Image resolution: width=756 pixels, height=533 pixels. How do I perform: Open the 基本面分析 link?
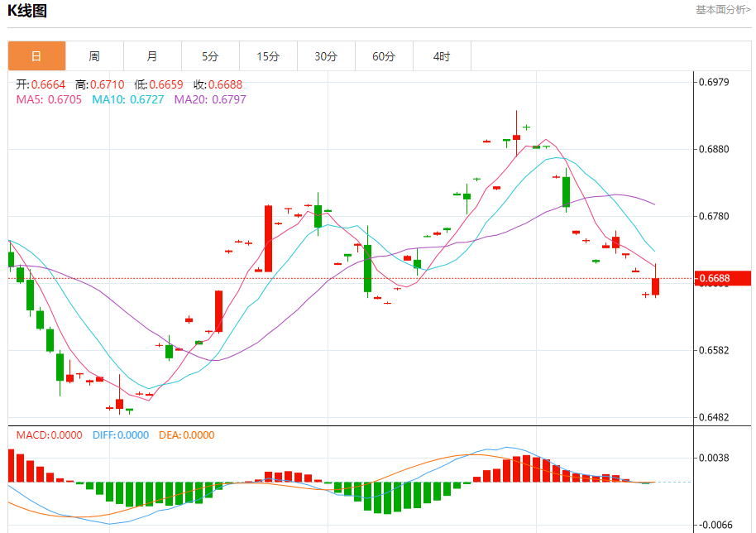723,10
